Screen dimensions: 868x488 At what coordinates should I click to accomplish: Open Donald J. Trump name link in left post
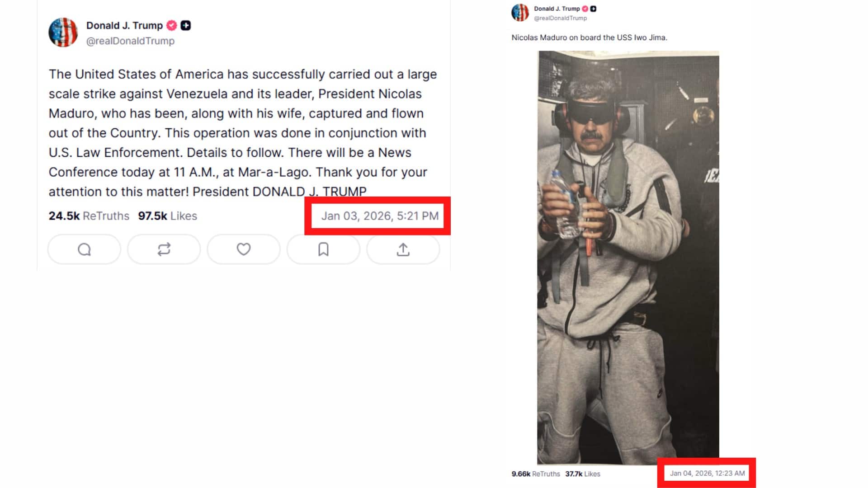point(124,25)
